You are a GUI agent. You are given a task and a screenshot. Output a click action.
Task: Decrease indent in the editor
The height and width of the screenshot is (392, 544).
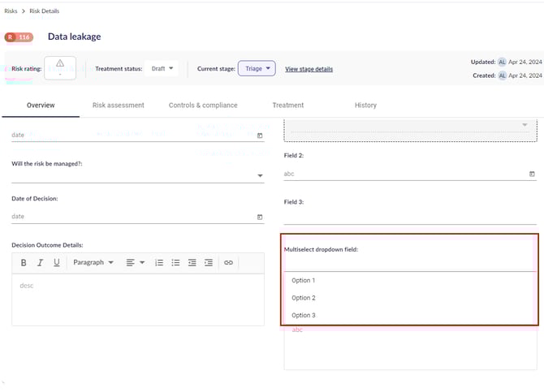point(192,263)
